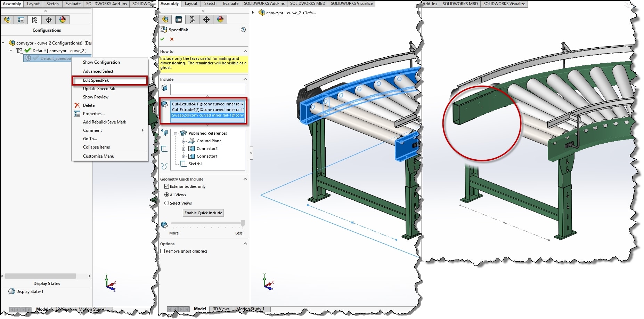Image resolution: width=644 pixels, height=319 pixels.
Task: Choose Edit SpeedPak from the context menu
Action: (x=96, y=80)
